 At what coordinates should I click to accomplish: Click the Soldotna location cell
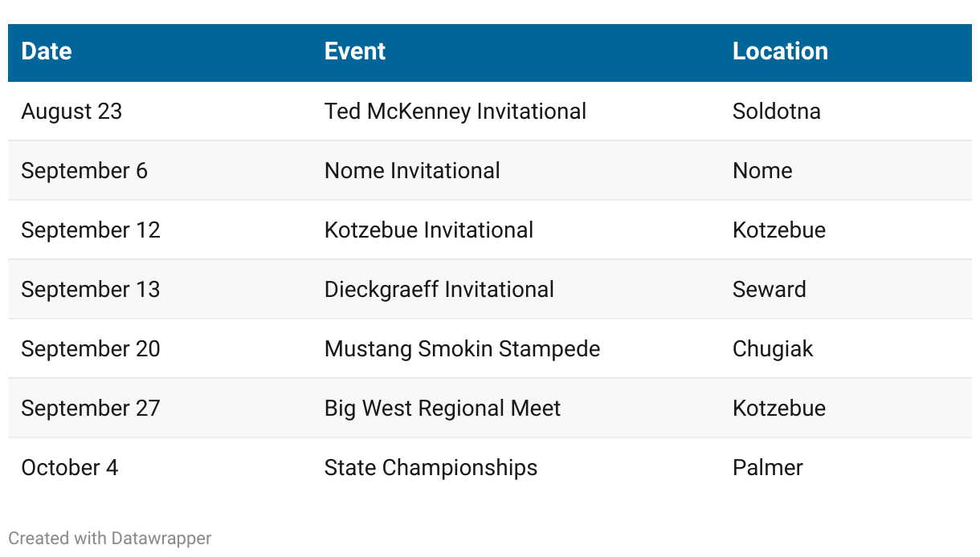pos(776,111)
